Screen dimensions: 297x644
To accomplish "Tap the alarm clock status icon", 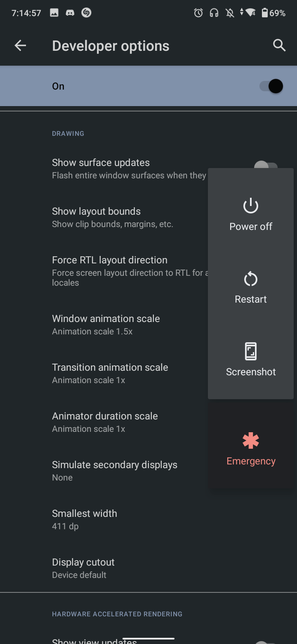I will 198,13.
